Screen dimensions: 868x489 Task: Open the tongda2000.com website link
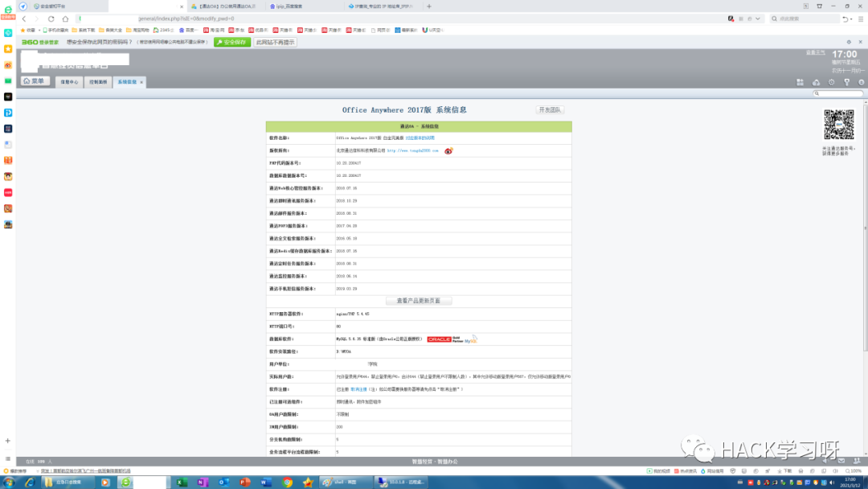pyautogui.click(x=412, y=150)
